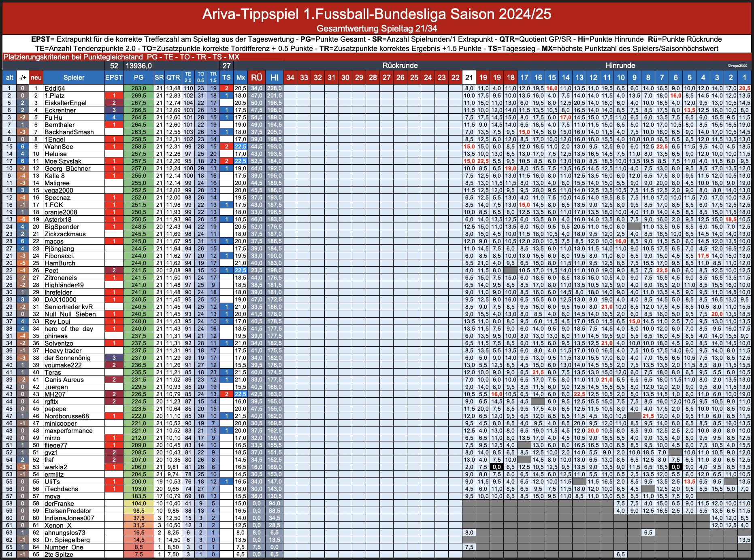Screen dimensions: 754x560
Task: Click PG value '104,0' in derFranke row
Action: click(x=138, y=503)
